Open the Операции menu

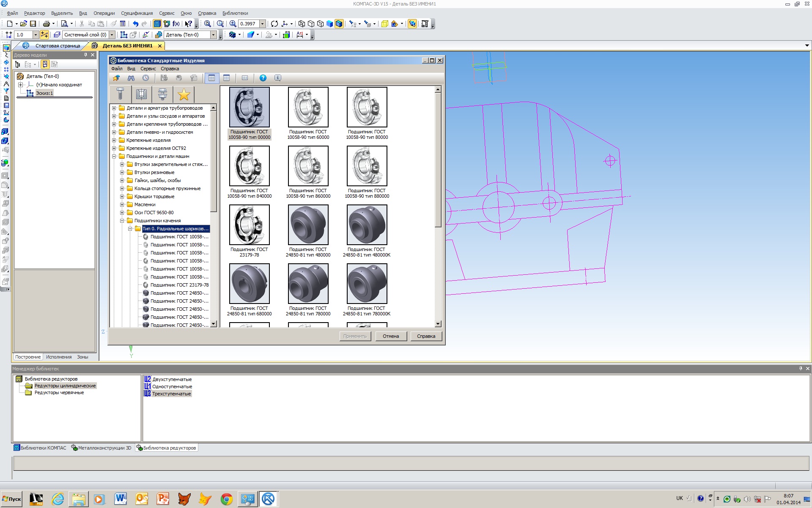pyautogui.click(x=104, y=13)
